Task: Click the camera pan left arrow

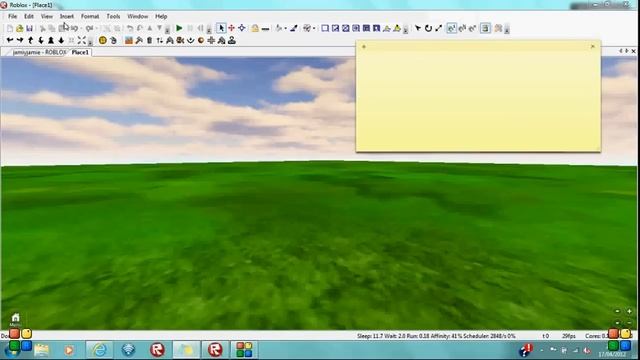Action: click(x=10, y=40)
